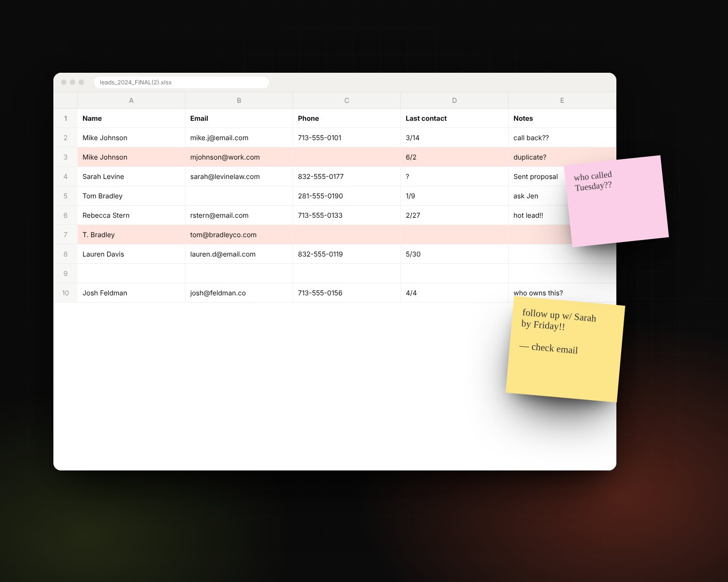The width and height of the screenshot is (728, 582).
Task: Select the cell 'sarah@levinelaw.com'
Action: click(239, 177)
